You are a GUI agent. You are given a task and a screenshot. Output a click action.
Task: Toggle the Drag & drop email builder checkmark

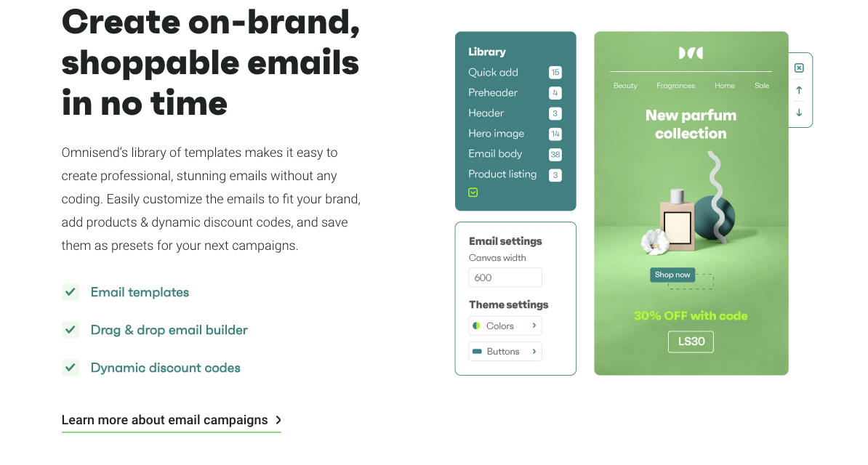point(71,330)
